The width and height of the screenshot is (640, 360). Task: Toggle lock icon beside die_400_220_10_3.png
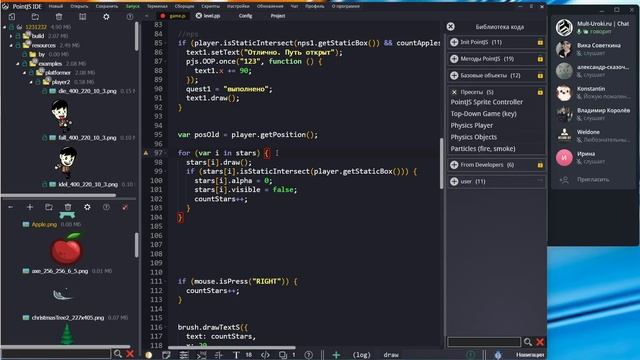point(44,91)
